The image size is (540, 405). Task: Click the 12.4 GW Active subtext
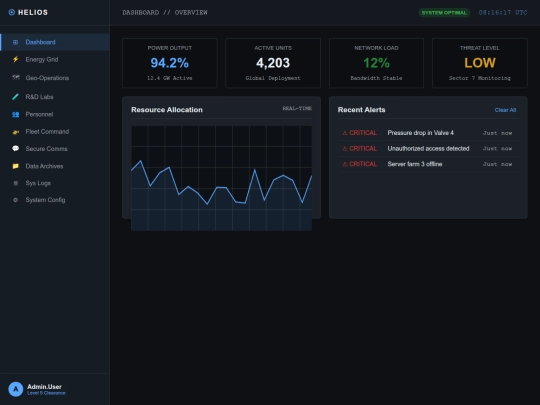point(170,78)
